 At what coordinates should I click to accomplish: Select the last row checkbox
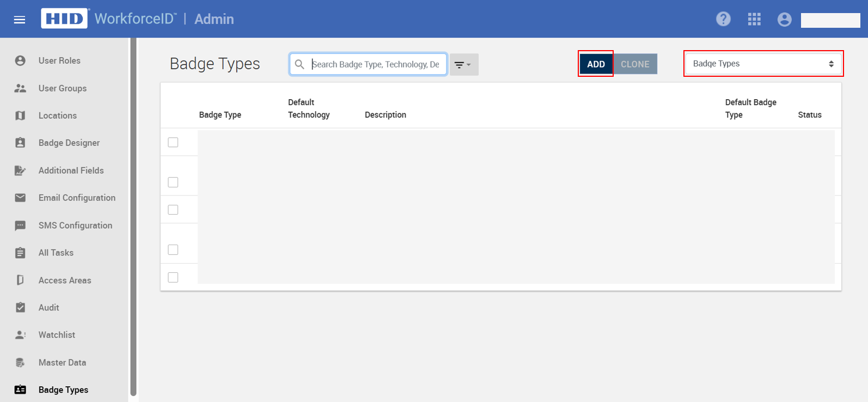[173, 277]
